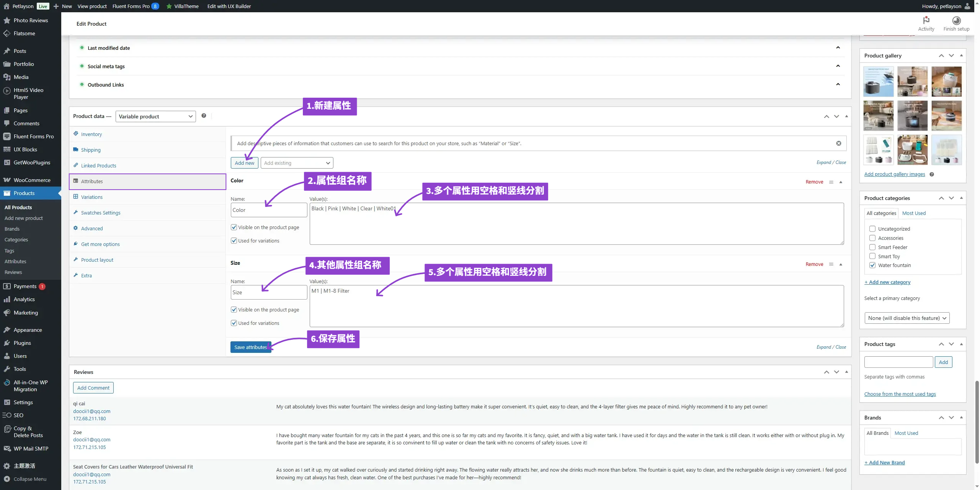Check the Smart Feeder category
The width and height of the screenshot is (980, 490).
[872, 247]
